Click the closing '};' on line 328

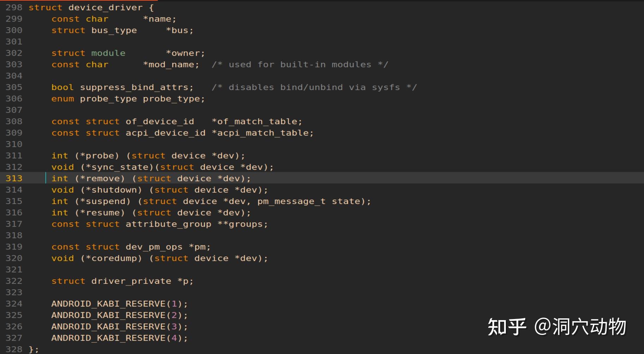34,349
